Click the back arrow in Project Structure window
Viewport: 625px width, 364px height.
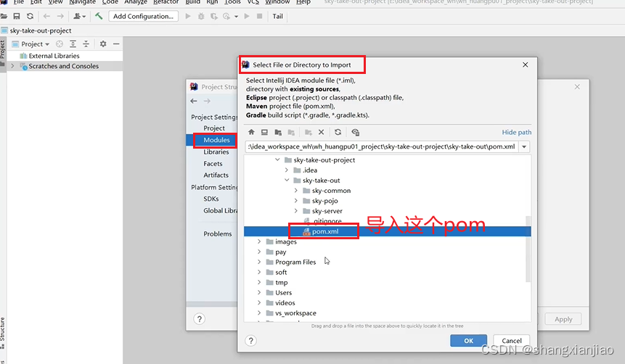click(194, 102)
